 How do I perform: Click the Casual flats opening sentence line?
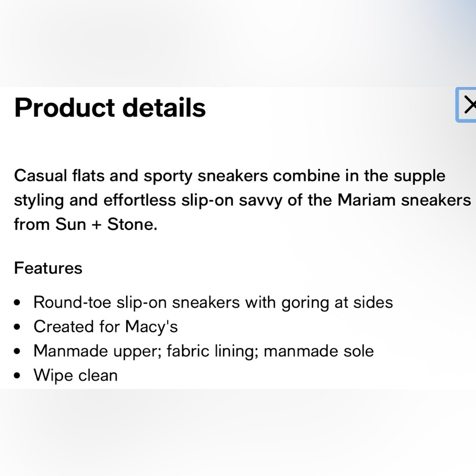230,176
